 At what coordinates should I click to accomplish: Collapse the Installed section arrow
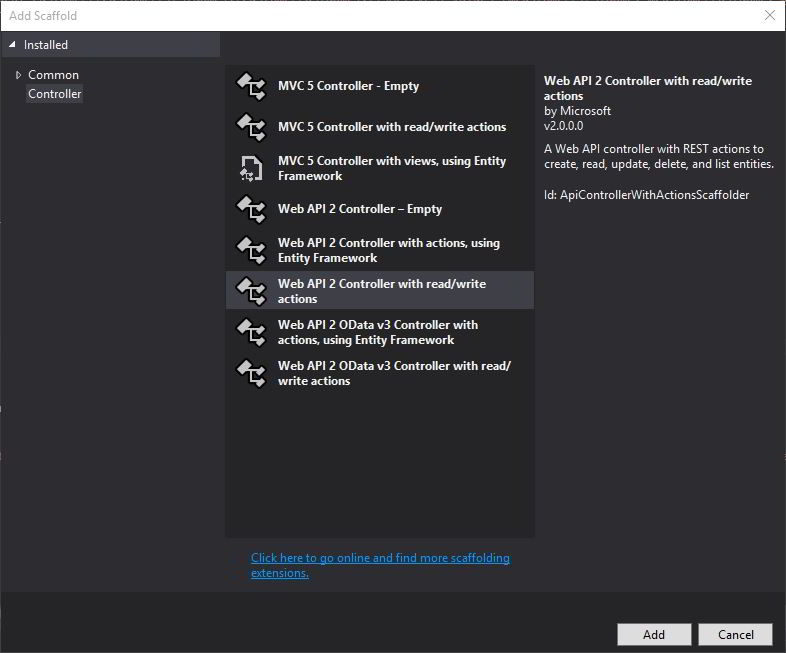(x=12, y=45)
